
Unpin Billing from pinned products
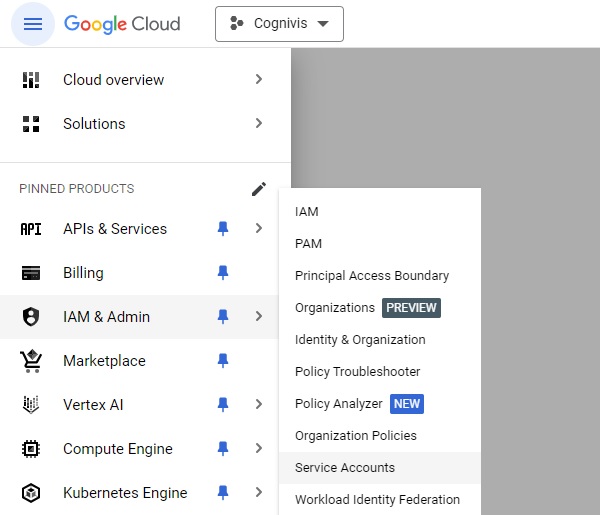223,273
